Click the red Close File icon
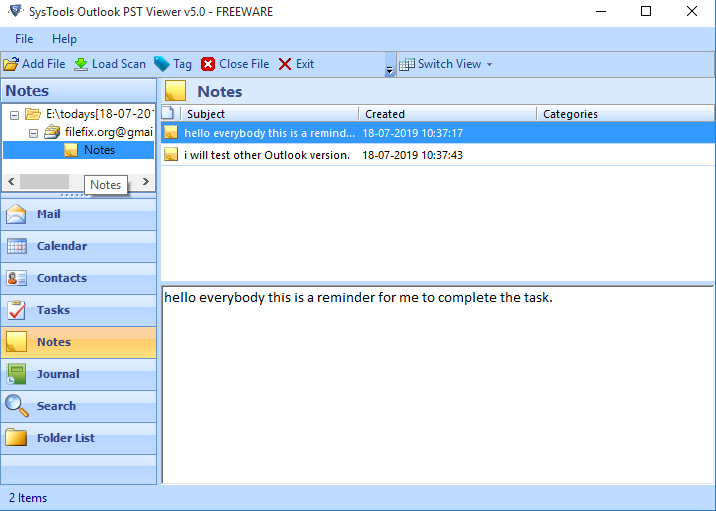Screen dimensions: 716x511 [x=208, y=64]
